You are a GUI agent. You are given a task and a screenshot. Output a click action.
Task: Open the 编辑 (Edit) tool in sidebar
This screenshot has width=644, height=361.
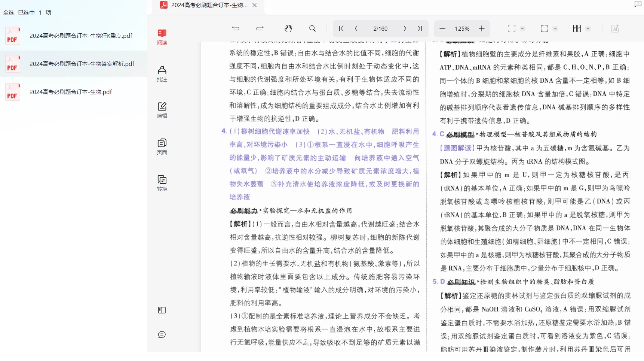[x=162, y=110]
